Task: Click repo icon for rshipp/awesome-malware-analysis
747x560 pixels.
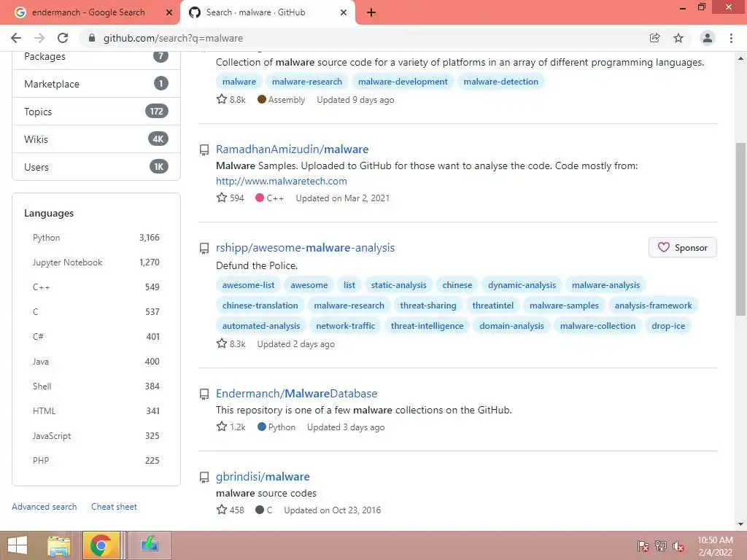Action: click(x=204, y=249)
